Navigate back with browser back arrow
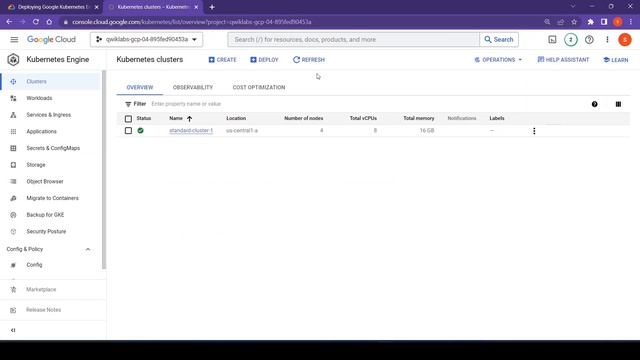Screen dimensions: 640x360 tap(9, 22)
